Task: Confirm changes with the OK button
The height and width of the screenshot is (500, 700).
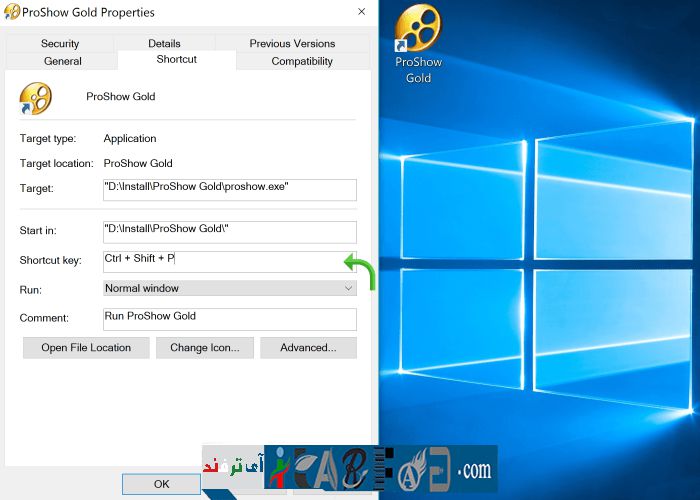Action: [x=161, y=484]
